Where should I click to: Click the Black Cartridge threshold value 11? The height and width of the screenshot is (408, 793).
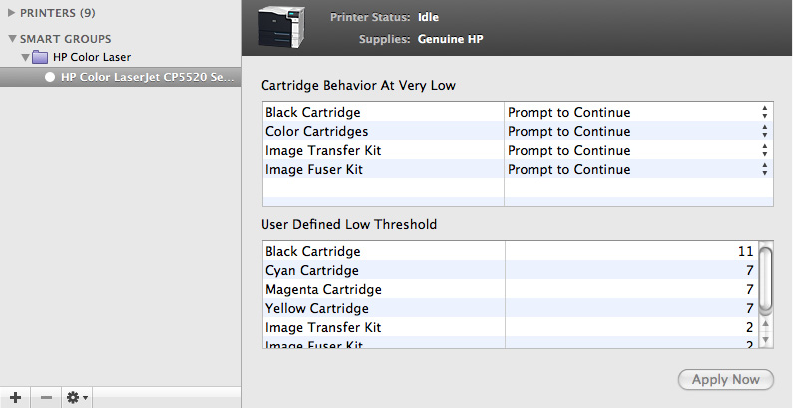click(x=745, y=252)
